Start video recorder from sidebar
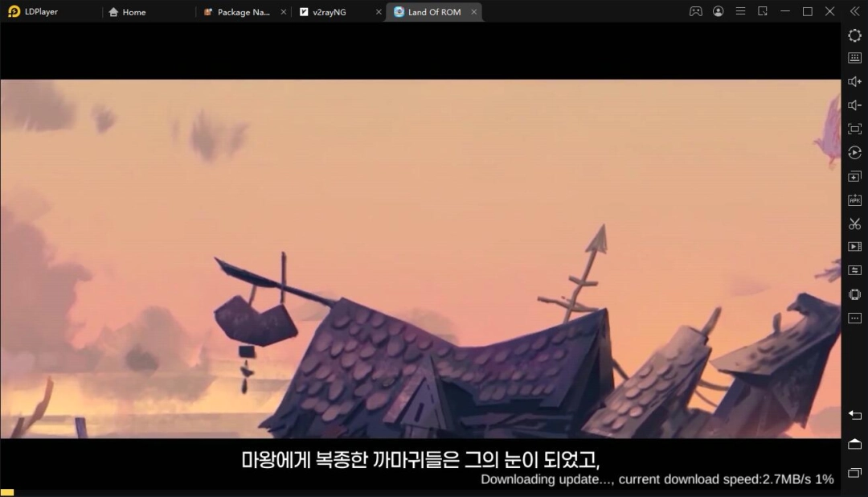This screenshot has width=868, height=497. pos(854,247)
